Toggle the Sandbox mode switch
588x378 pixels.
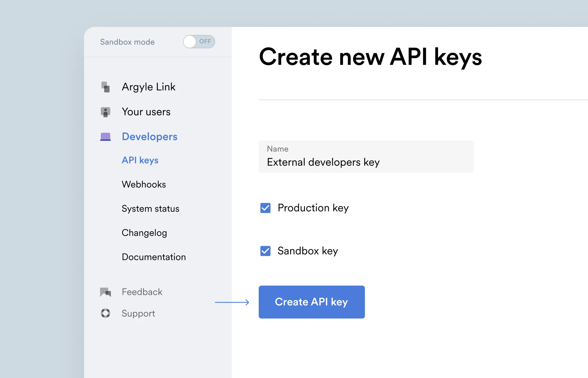(199, 42)
